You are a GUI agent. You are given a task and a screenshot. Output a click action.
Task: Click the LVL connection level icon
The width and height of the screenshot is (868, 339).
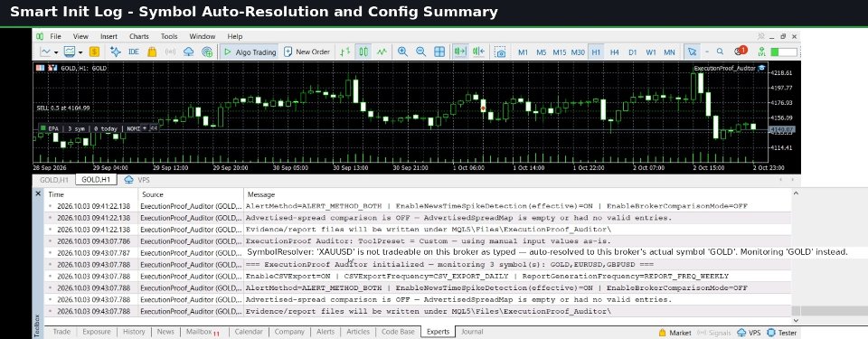pos(760,52)
